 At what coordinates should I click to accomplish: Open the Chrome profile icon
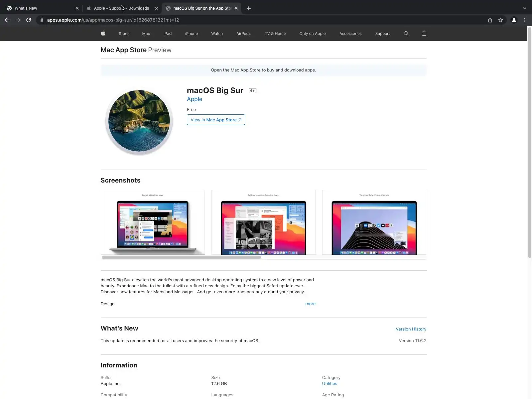(514, 20)
